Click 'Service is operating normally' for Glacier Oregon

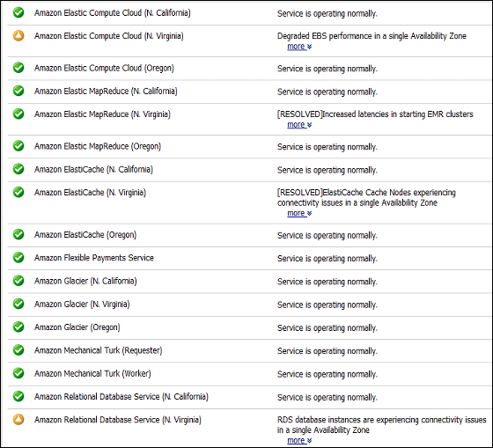327,328
